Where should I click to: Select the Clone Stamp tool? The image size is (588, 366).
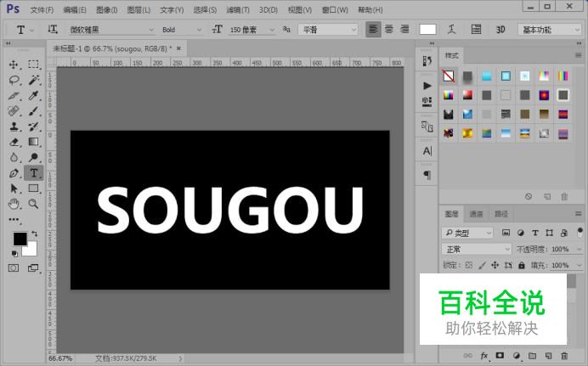coord(14,127)
